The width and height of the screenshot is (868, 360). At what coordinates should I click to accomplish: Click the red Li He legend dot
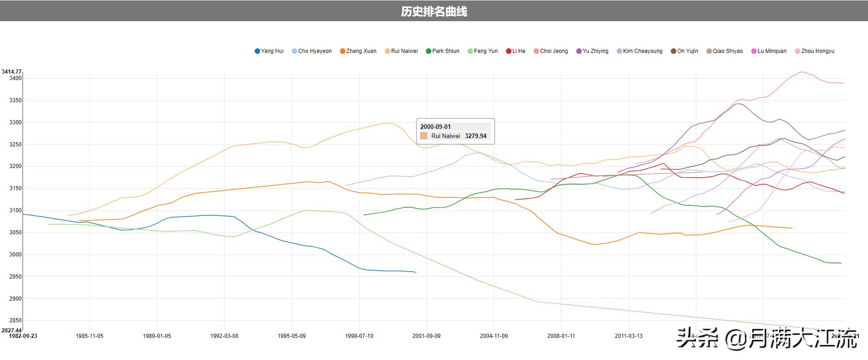[509, 51]
